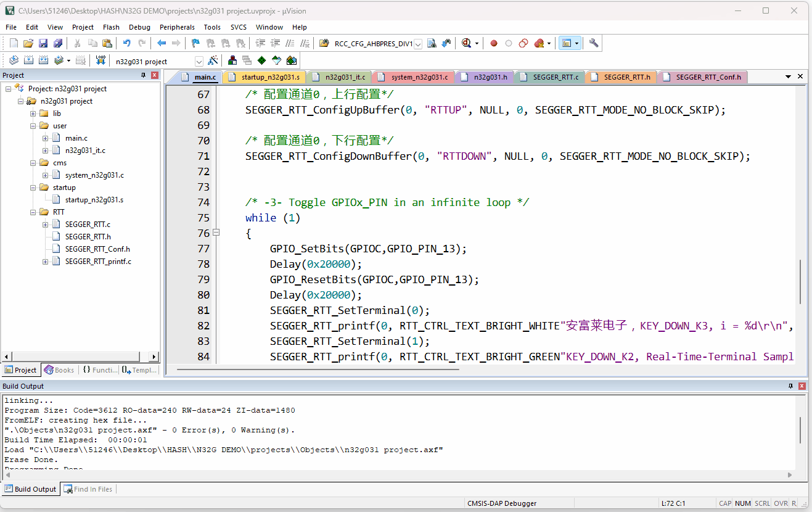Open the Peripherals menu
Screen dimensions: 812x512
pyautogui.click(x=177, y=27)
